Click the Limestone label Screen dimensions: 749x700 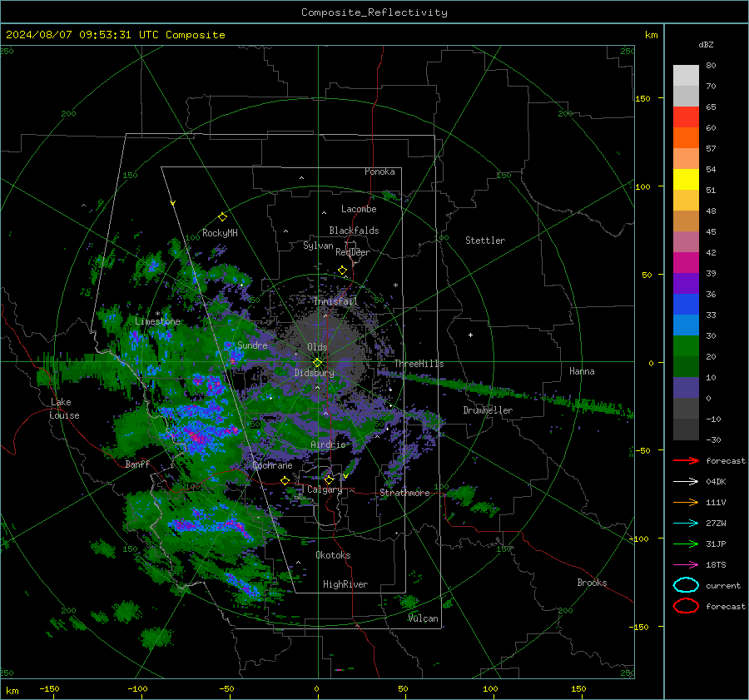(x=157, y=321)
